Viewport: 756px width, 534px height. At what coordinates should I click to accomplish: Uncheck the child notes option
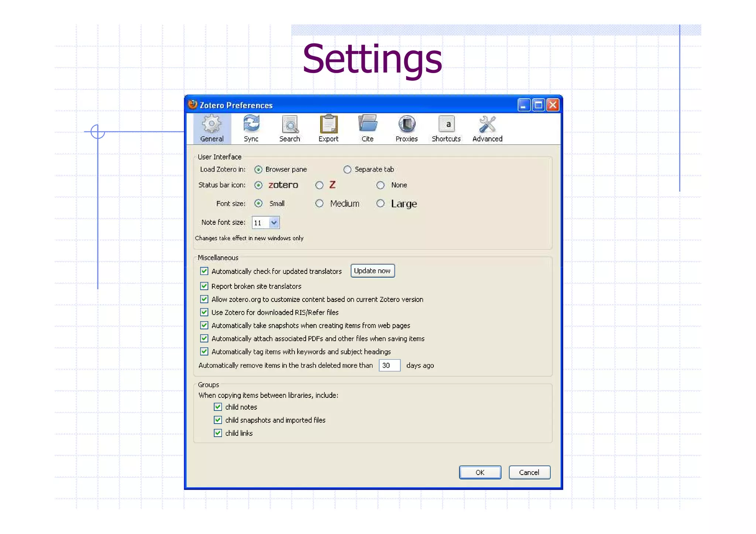tap(218, 407)
